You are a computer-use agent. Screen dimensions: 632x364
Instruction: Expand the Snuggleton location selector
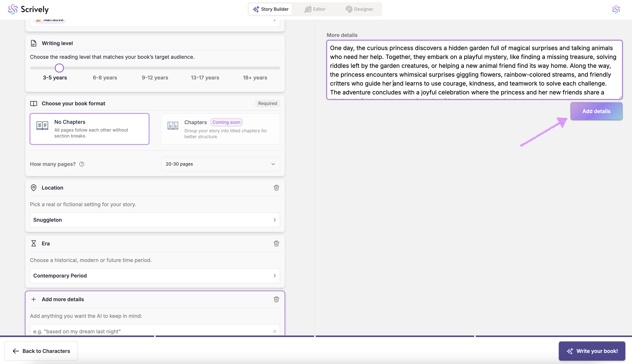click(x=155, y=220)
